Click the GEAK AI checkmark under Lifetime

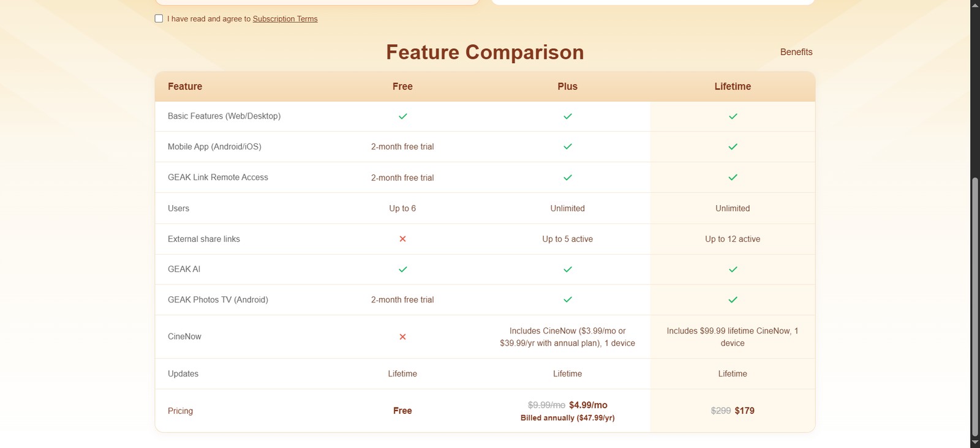(x=733, y=269)
